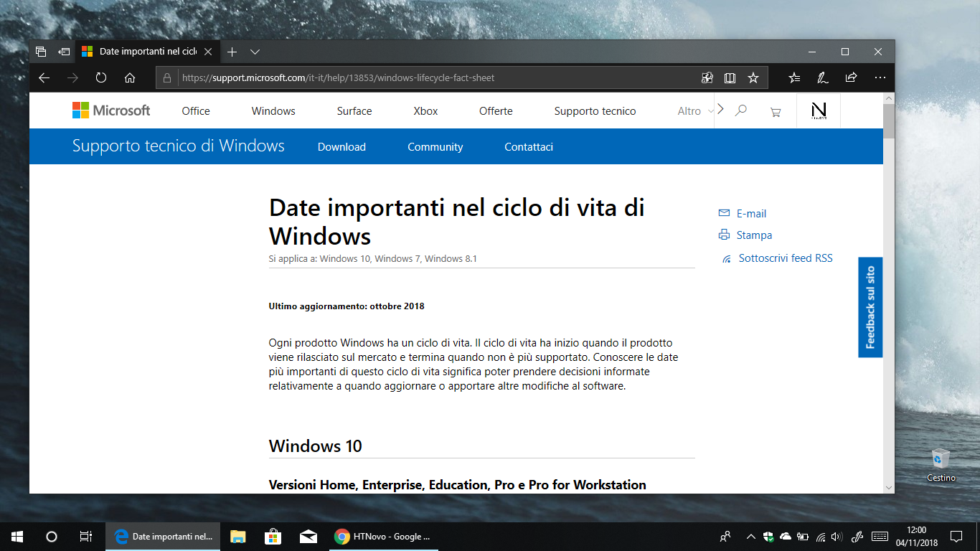The width and height of the screenshot is (980, 551).
Task: Refresh the current page
Action: [x=101, y=77]
